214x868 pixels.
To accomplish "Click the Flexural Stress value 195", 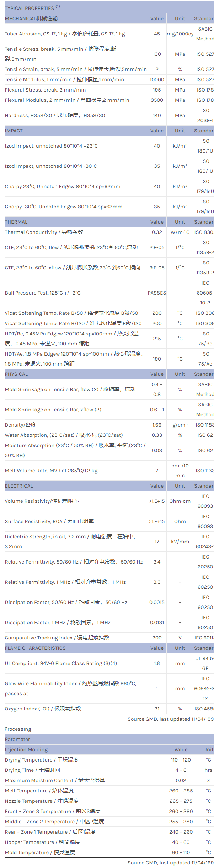I will pos(157,90).
